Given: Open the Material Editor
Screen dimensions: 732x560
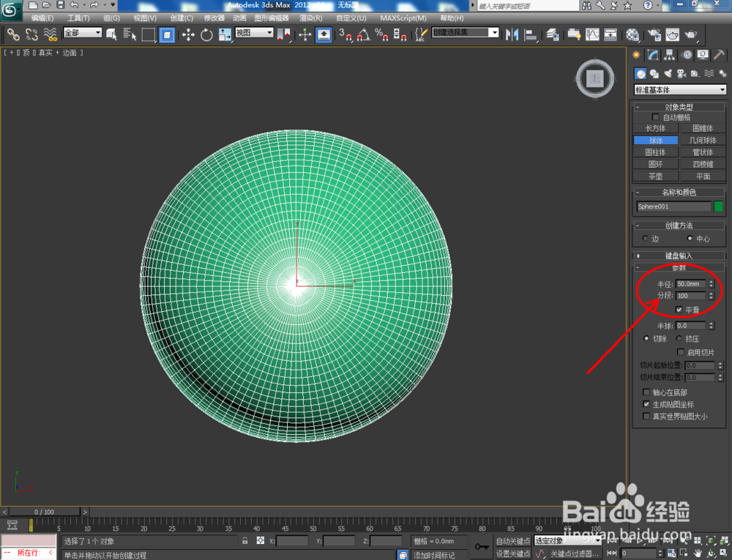Looking at the screenshot, I should (x=632, y=34).
